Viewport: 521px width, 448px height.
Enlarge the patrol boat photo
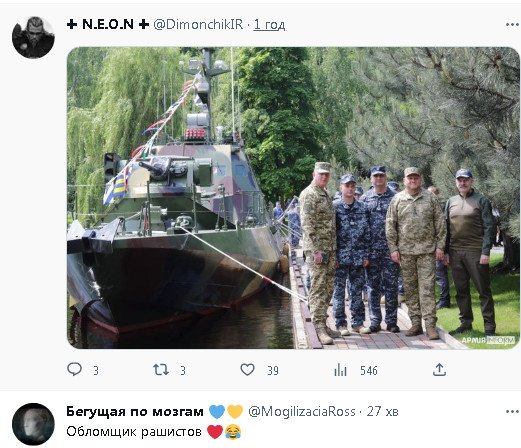coord(293,198)
